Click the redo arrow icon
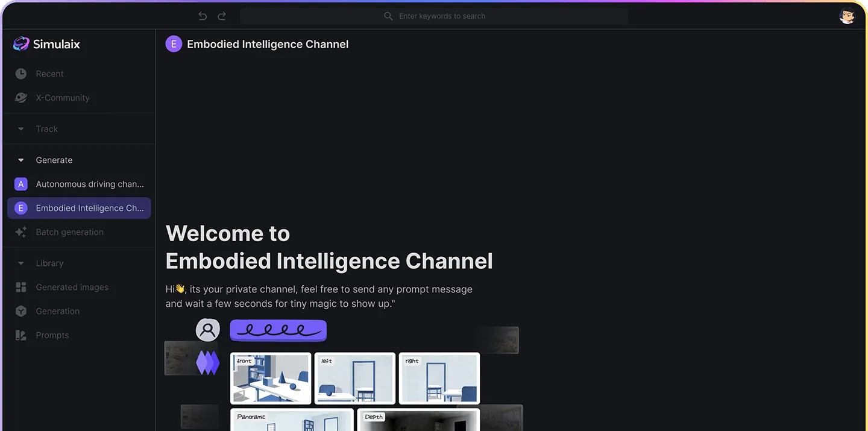Image resolution: width=868 pixels, height=431 pixels. click(221, 16)
